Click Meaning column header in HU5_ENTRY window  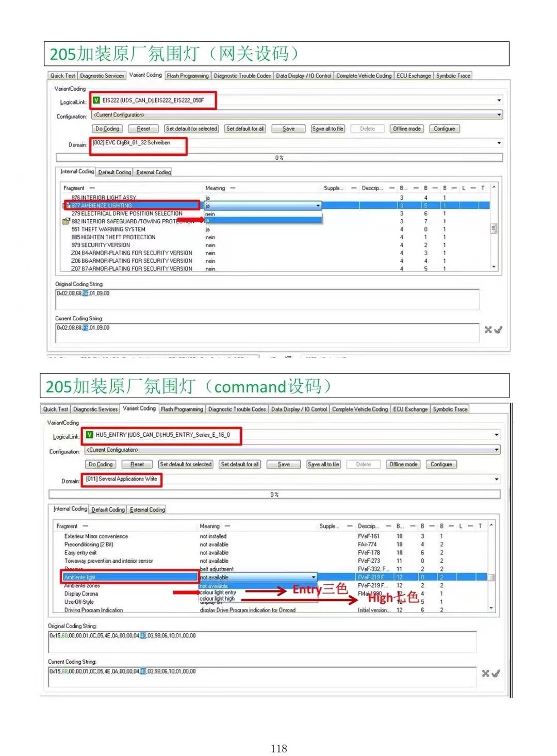[209, 527]
